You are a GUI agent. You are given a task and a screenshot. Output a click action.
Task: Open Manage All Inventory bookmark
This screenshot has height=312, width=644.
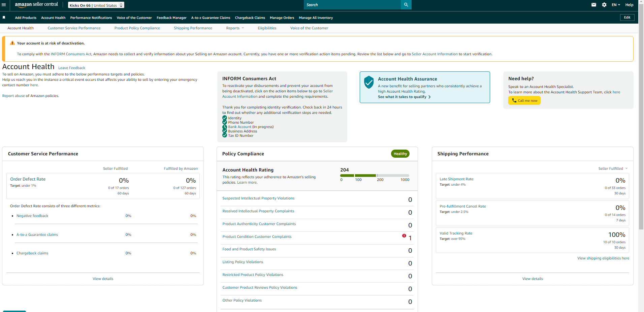(x=316, y=18)
